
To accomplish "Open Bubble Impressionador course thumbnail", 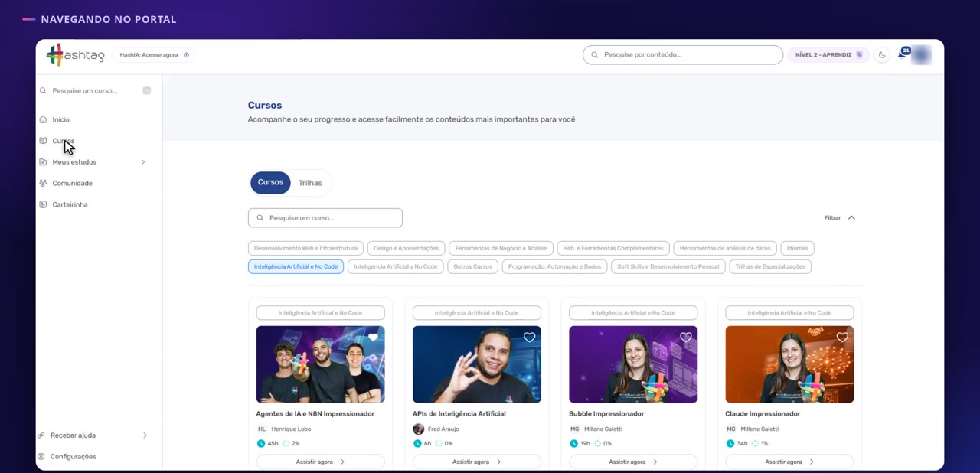I will point(633,364).
